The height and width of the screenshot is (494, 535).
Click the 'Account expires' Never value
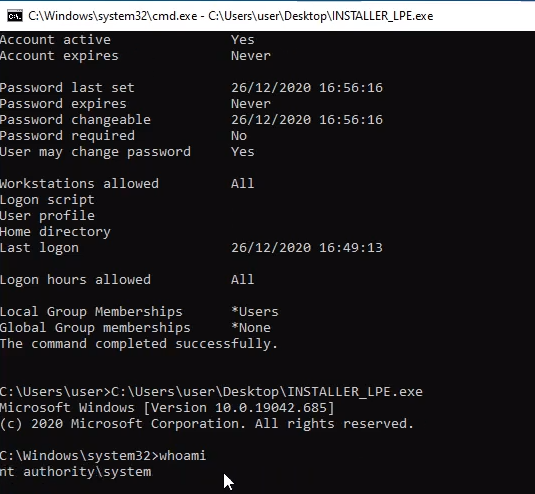pos(251,56)
